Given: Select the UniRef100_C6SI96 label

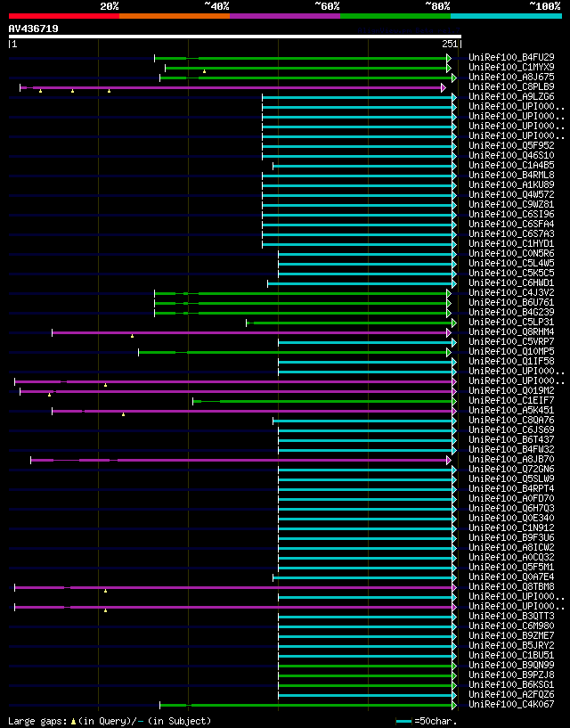Looking at the screenshot, I should [x=511, y=214].
